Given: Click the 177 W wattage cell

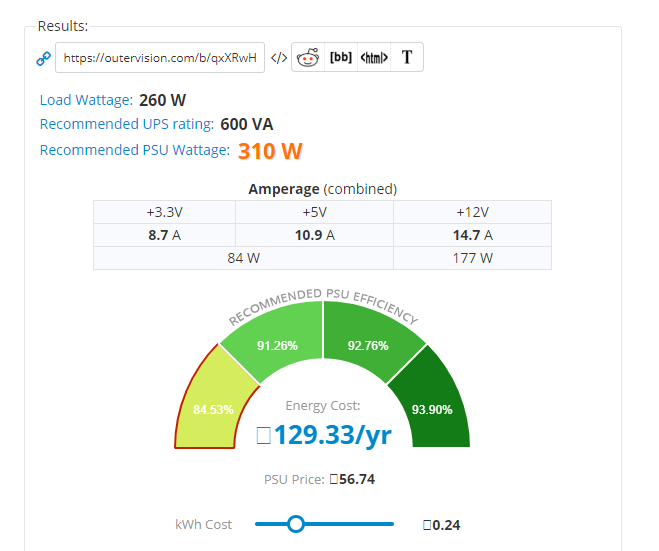Looking at the screenshot, I should point(472,258).
